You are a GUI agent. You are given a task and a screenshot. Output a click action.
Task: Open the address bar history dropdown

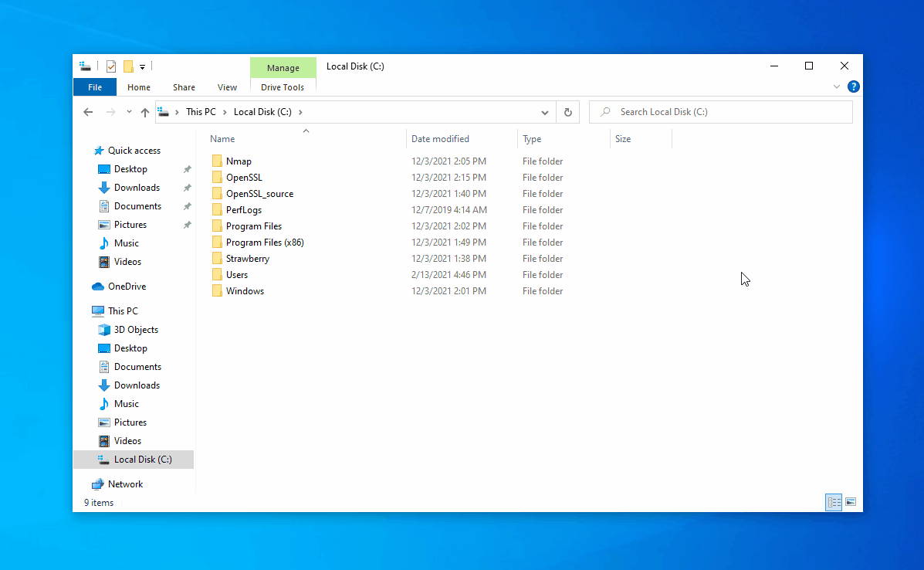pos(545,112)
